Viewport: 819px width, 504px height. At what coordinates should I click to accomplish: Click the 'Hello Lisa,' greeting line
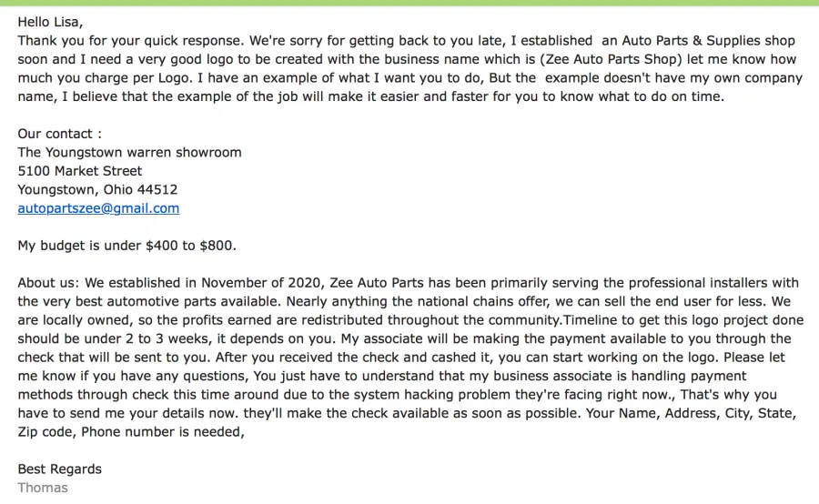50,22
